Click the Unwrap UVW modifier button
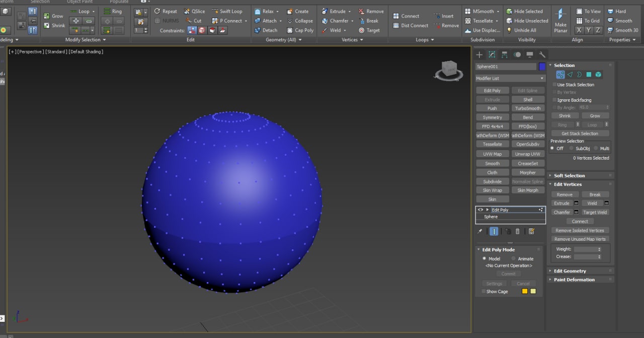Image resolution: width=644 pixels, height=338 pixels. tap(528, 154)
